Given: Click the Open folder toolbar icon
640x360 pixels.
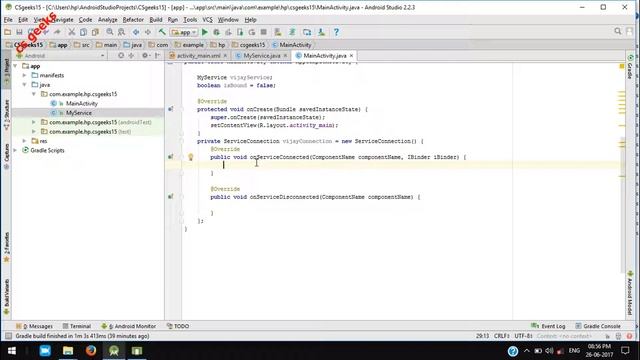Looking at the screenshot, I should [7, 32].
